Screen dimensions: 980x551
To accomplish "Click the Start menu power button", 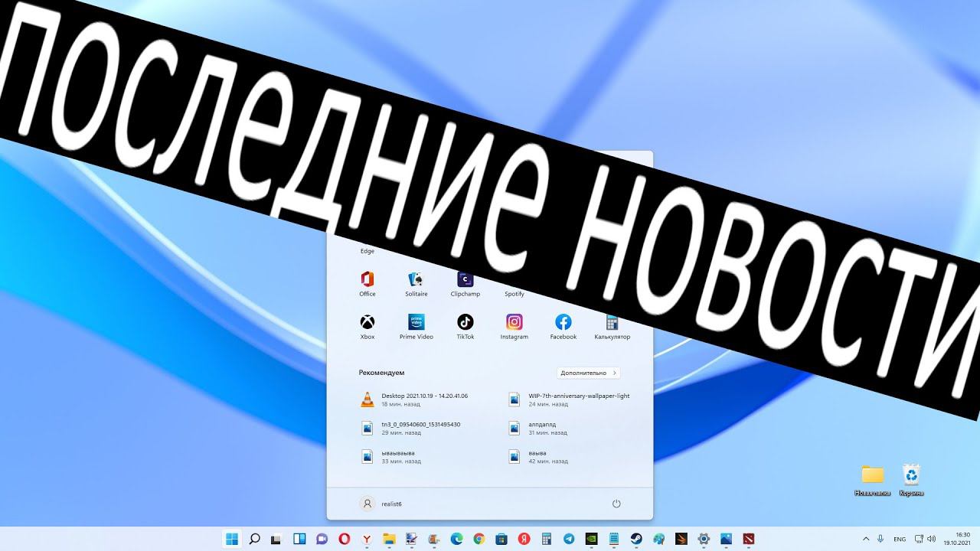I will coord(616,504).
